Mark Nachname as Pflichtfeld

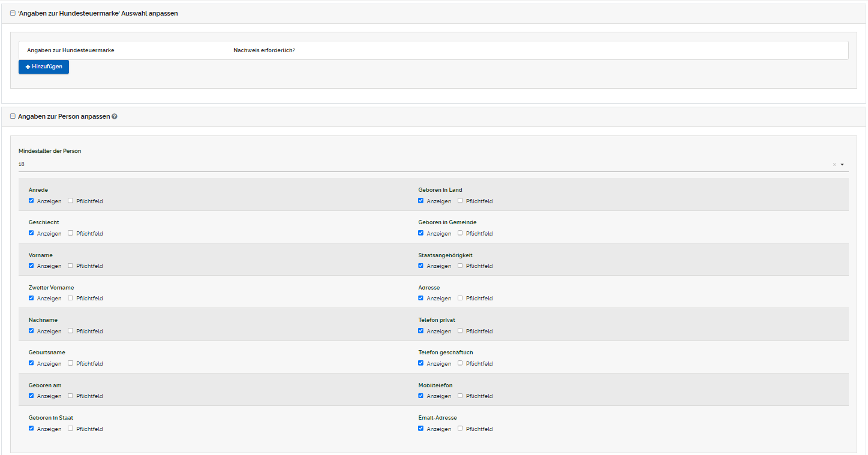pos(71,330)
